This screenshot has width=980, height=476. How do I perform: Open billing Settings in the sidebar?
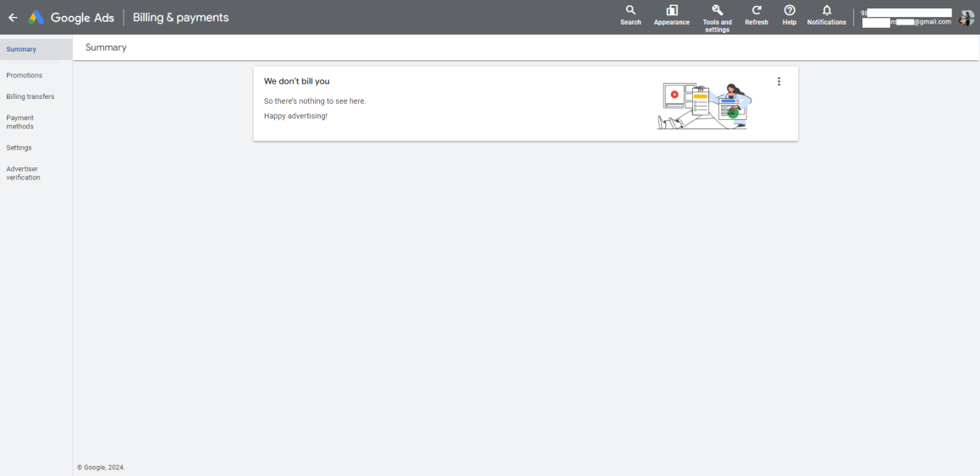19,148
